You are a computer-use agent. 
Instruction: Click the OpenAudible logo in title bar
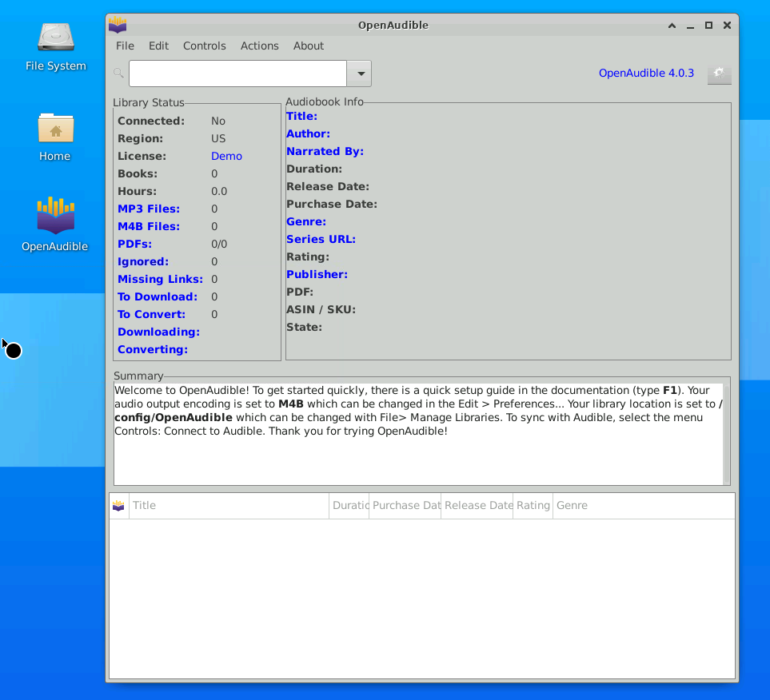pyautogui.click(x=118, y=25)
